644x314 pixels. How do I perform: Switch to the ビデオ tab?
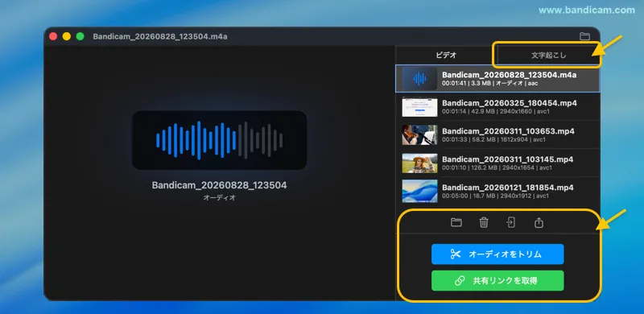pyautogui.click(x=446, y=56)
